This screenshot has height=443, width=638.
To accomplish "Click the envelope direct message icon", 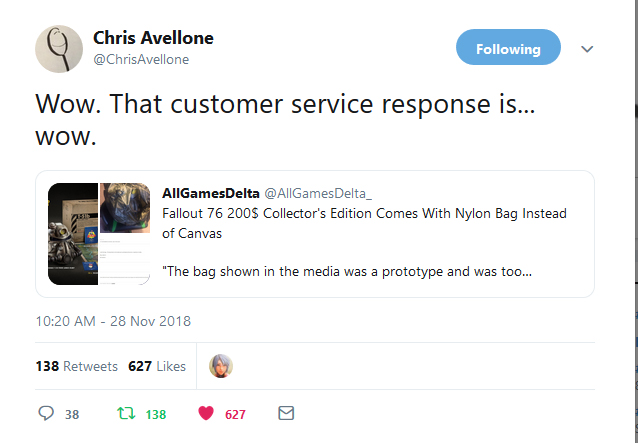I will 286,413.
